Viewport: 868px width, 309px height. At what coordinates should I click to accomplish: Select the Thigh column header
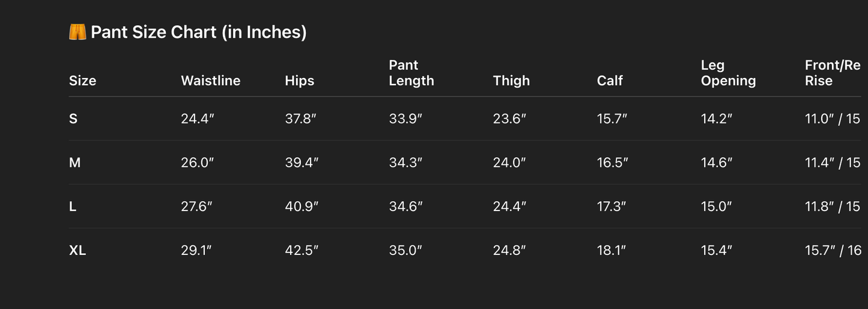[x=511, y=80]
